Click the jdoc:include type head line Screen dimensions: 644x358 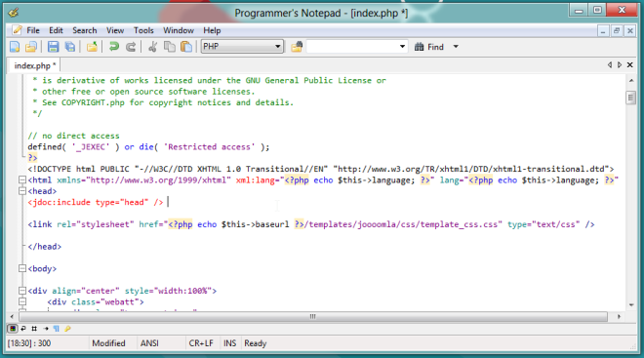(96, 202)
